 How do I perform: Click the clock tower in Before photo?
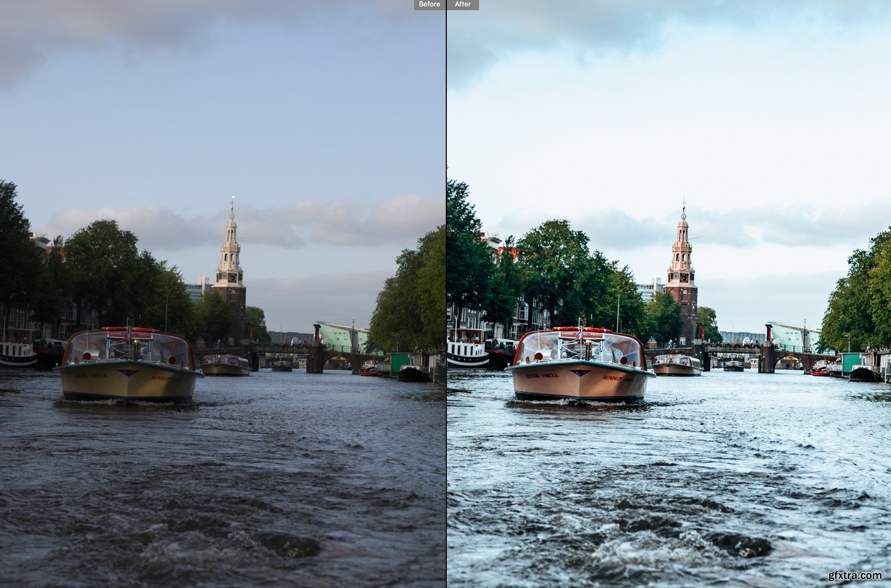click(230, 268)
